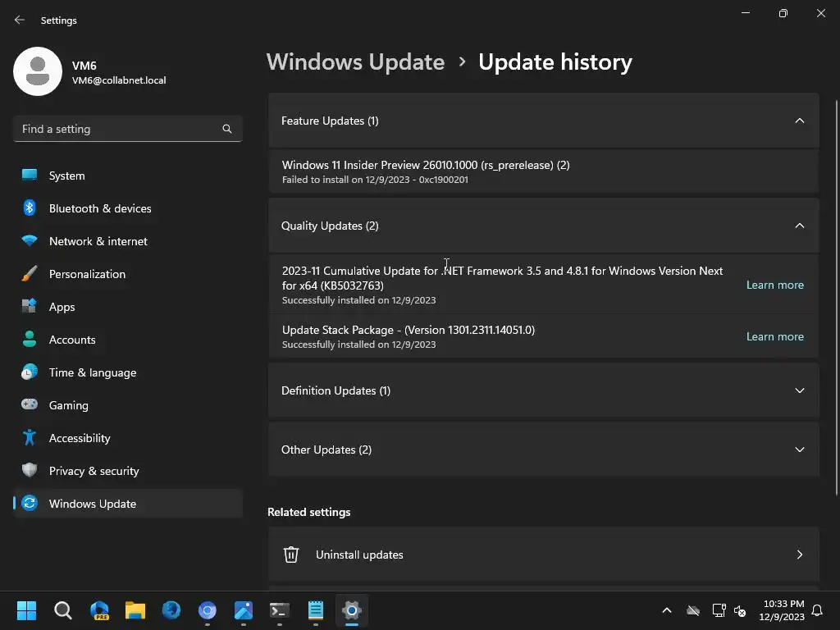840x630 pixels.
Task: Open the Terminal taskbar icon
Action: coord(280,610)
